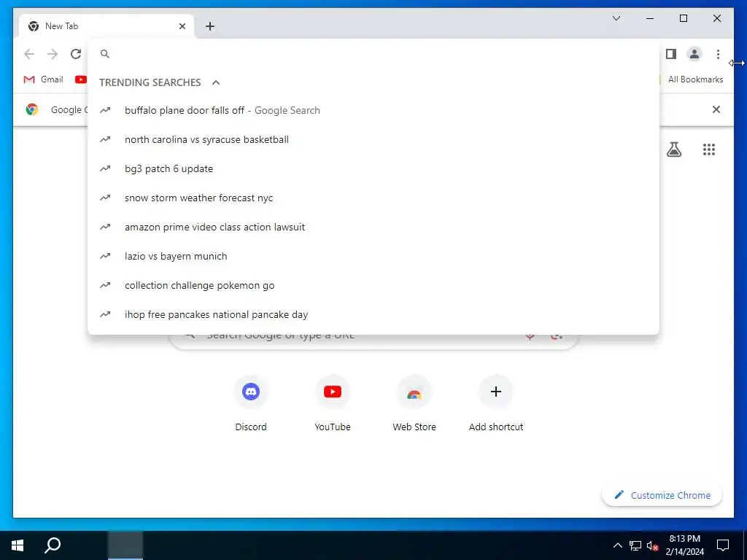
Task: Open the Google apps grid
Action: click(708, 149)
